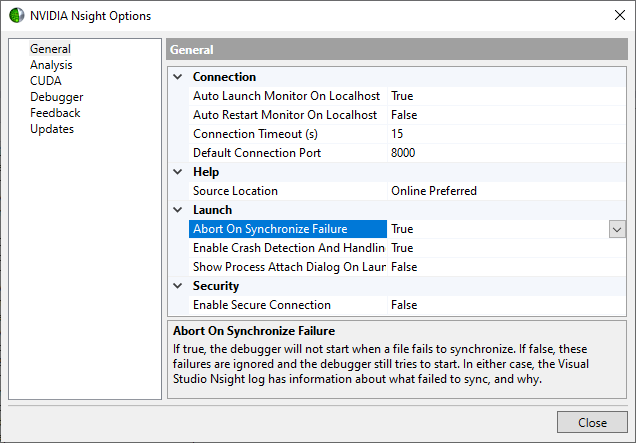Viewport: 636px width, 443px height.
Task: Click the description text about debugger synchronize
Action: point(380,364)
